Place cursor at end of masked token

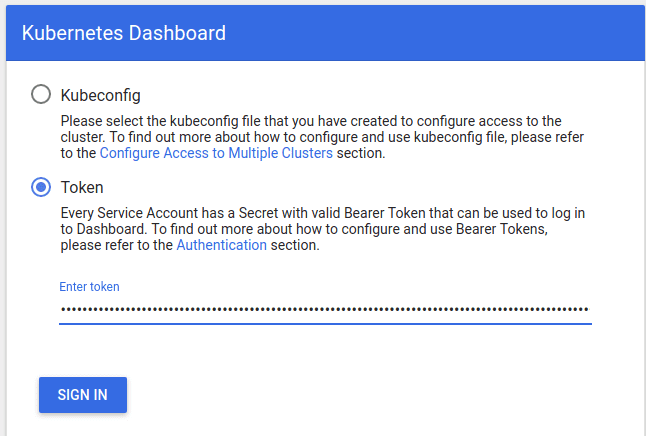tap(589, 310)
